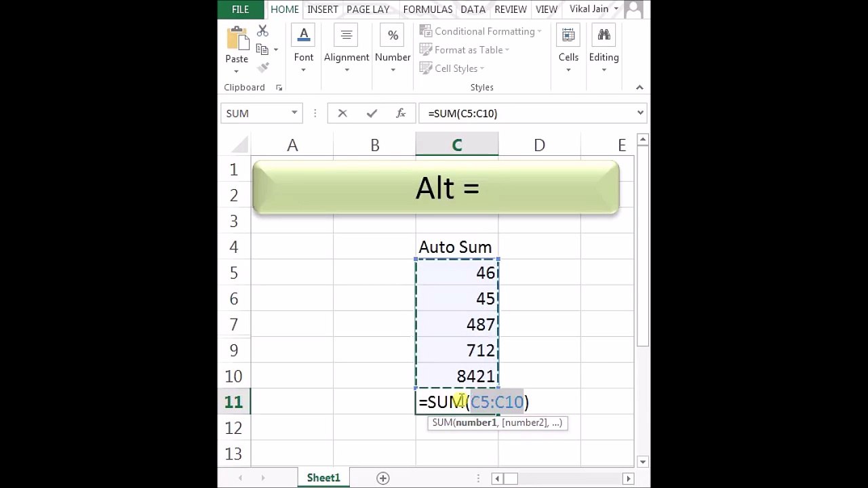
Task: Click the Format Painter brush icon
Action: click(x=263, y=67)
